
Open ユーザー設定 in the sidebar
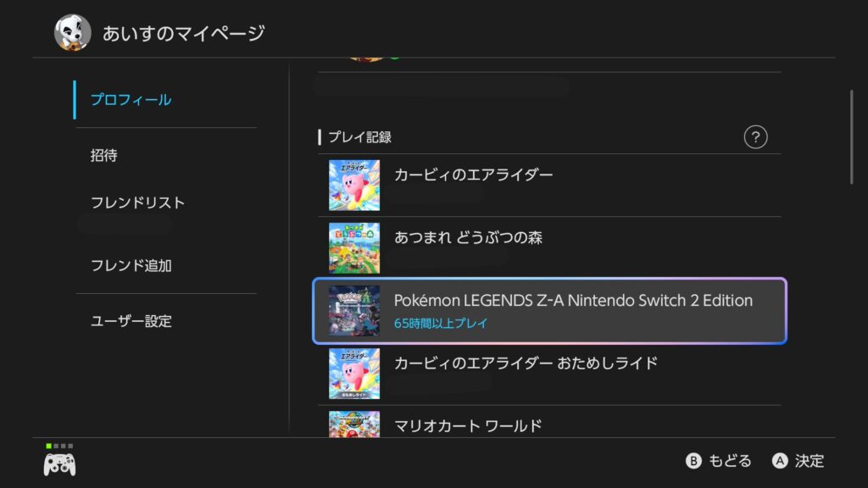[x=131, y=322]
